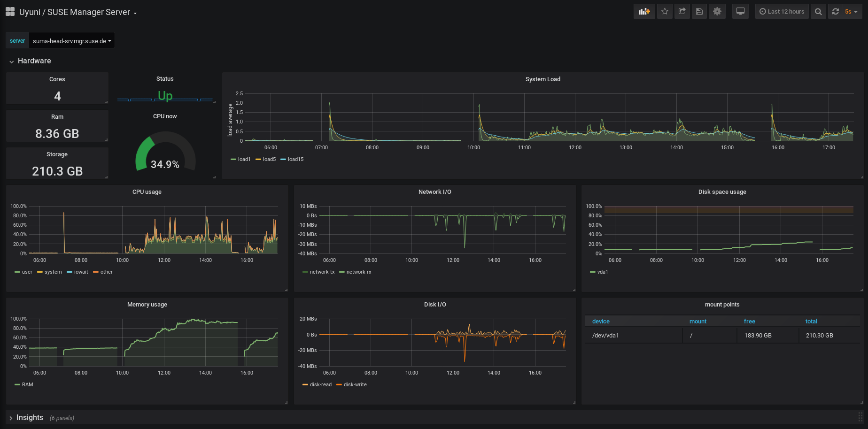Open the Cores panel title menu
The height and width of the screenshot is (429, 868).
57,79
